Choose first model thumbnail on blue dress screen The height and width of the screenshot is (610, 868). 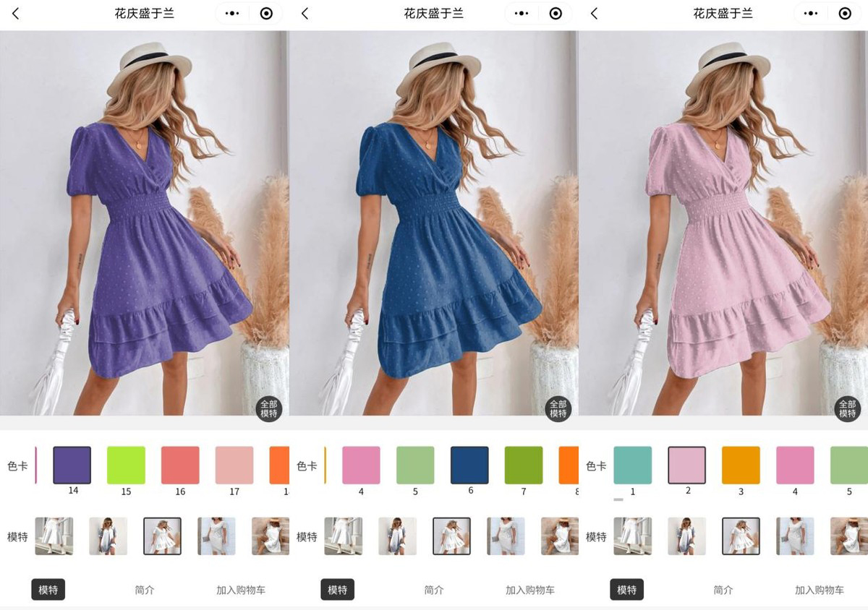point(344,536)
